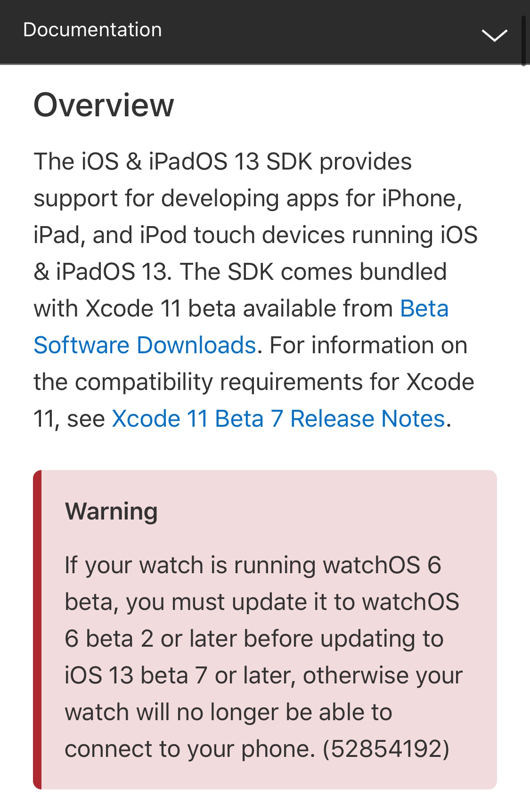Tap the Documentation header title
The width and height of the screenshot is (530, 812).
(x=92, y=30)
